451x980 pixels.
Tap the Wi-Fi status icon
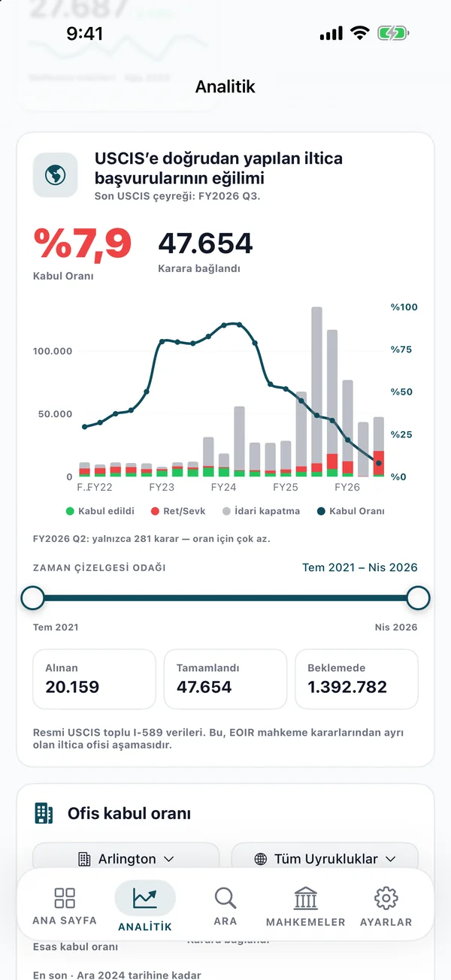coord(360,33)
